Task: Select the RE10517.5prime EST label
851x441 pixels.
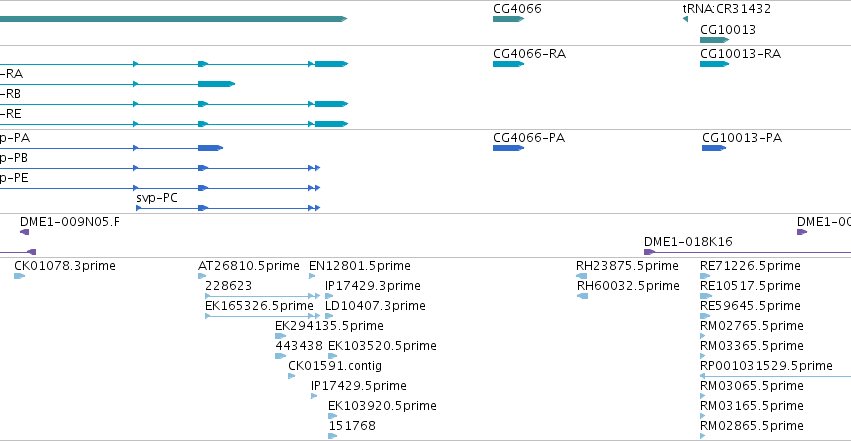Action: tap(750, 286)
